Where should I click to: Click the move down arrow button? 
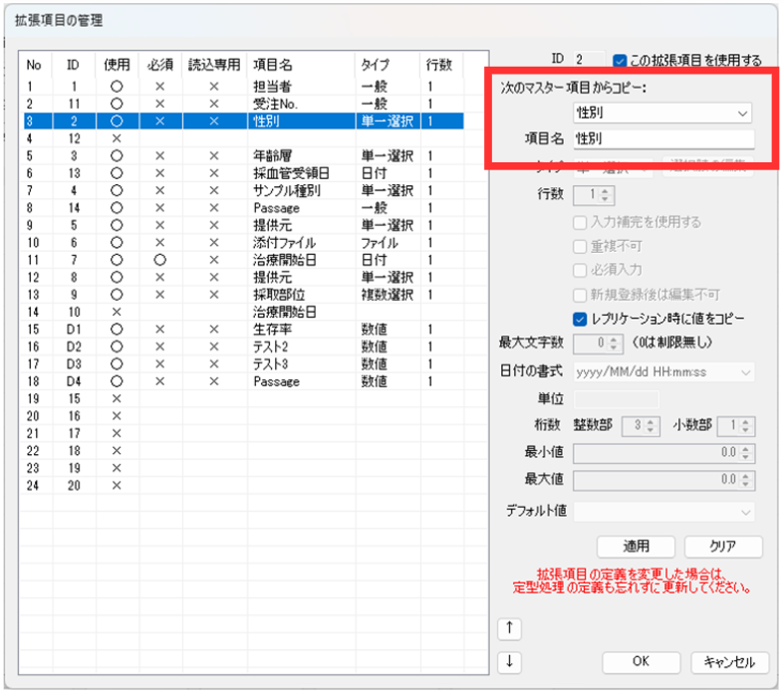508,661
